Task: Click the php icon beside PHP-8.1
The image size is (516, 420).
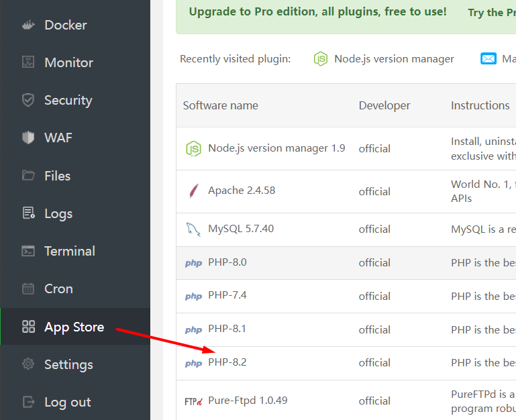Action: point(193,330)
